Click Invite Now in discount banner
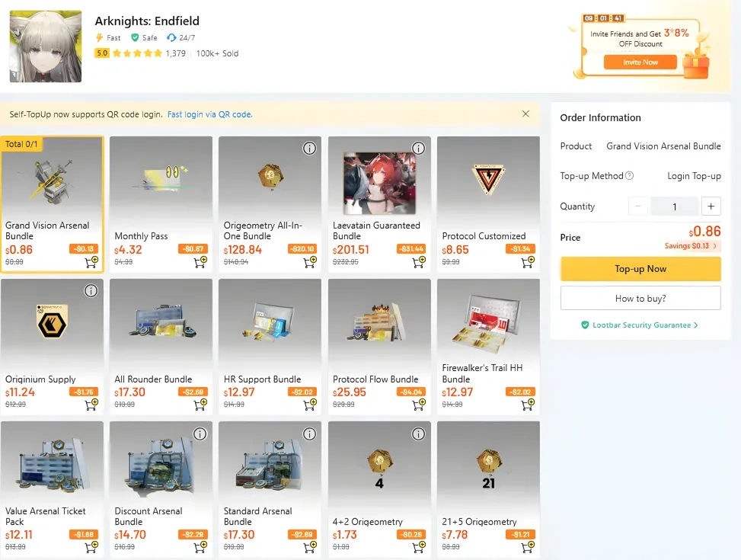Viewport: 741px width, 560px height. pyautogui.click(x=640, y=62)
